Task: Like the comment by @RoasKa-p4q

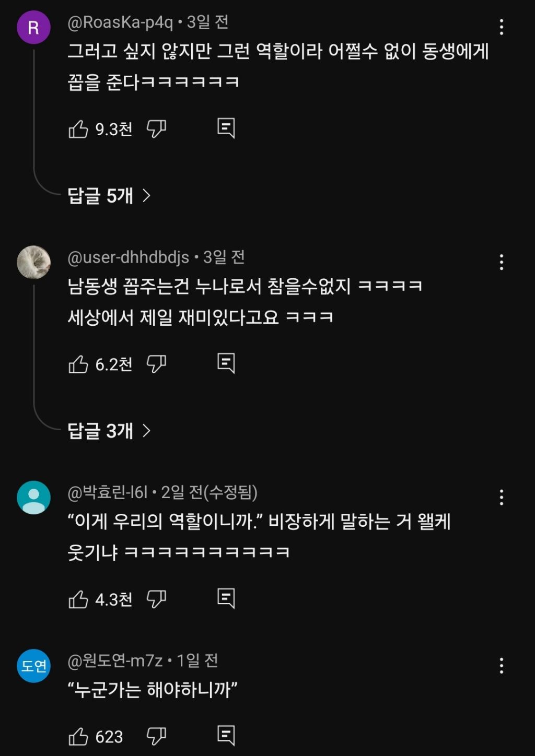Action: [78, 129]
